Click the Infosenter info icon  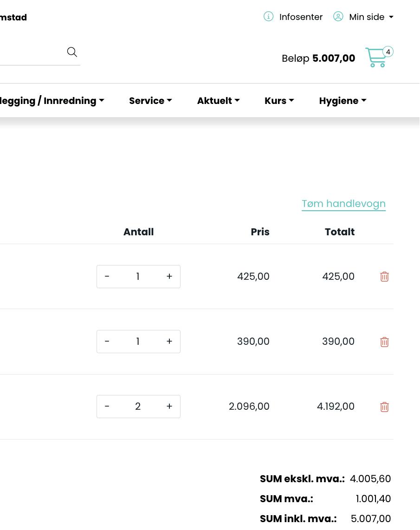click(268, 17)
